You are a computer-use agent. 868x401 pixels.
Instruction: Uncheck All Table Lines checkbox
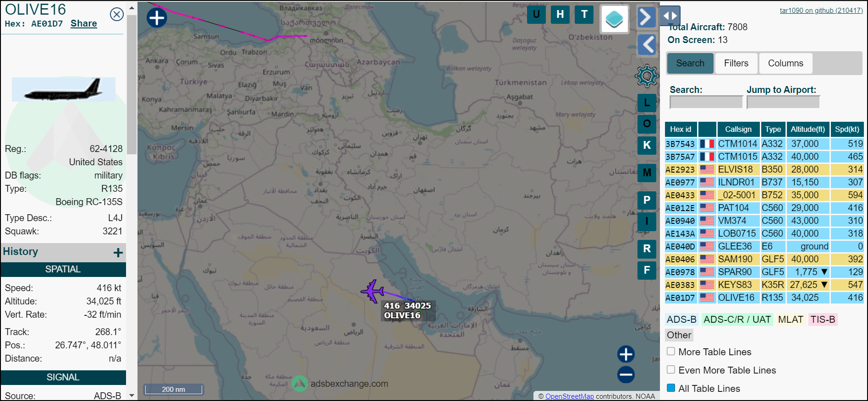point(671,388)
